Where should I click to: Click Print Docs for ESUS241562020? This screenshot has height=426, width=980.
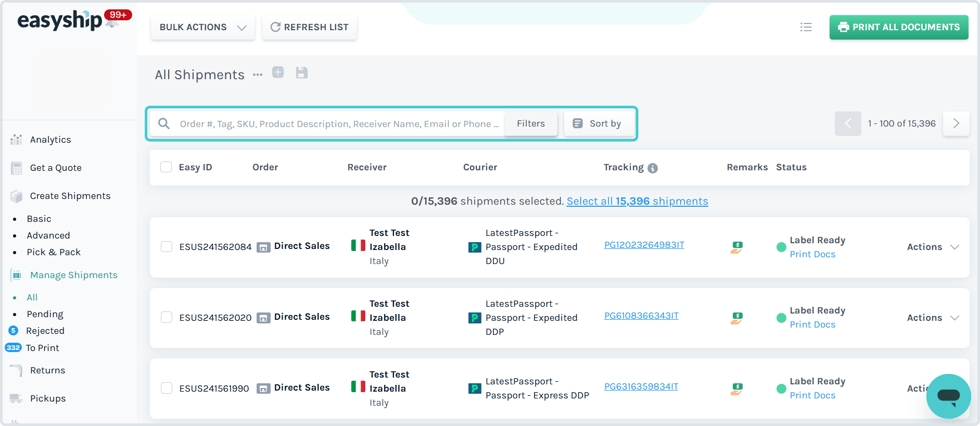pyautogui.click(x=813, y=324)
